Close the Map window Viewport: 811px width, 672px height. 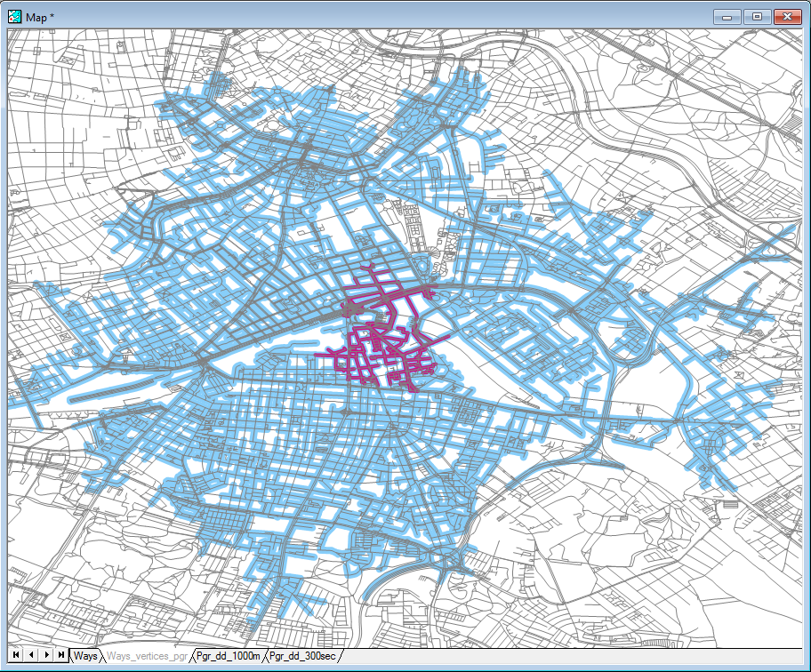788,17
